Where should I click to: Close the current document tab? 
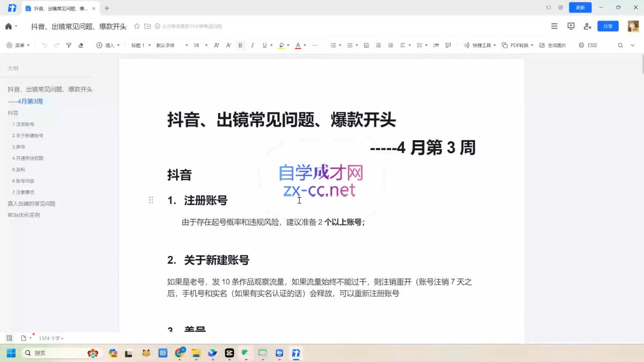94,8
